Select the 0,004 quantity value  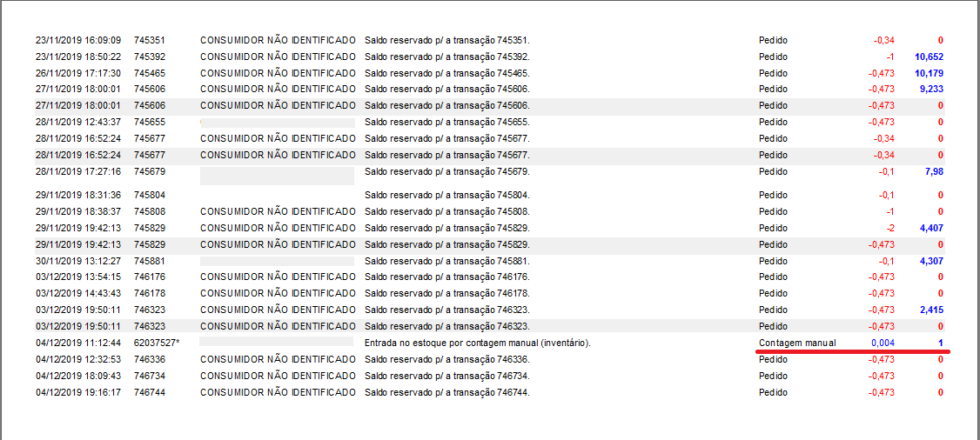[x=883, y=343]
